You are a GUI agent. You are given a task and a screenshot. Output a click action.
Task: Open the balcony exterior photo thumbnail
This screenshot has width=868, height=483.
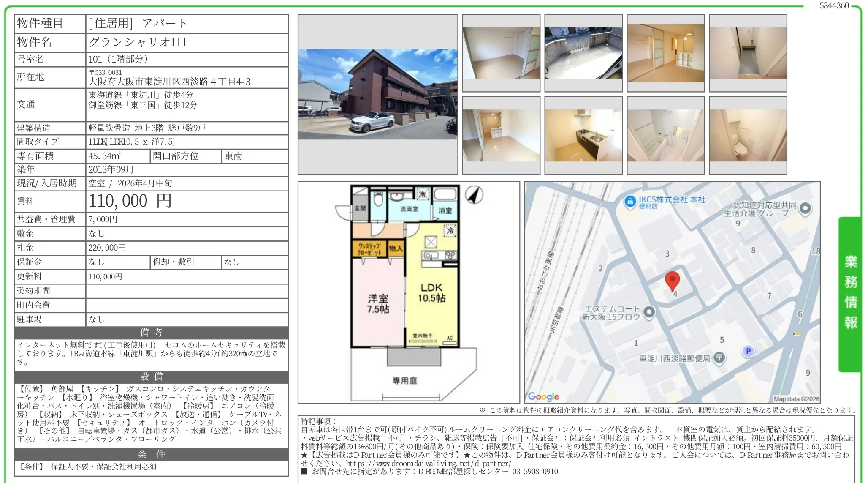(x=583, y=53)
